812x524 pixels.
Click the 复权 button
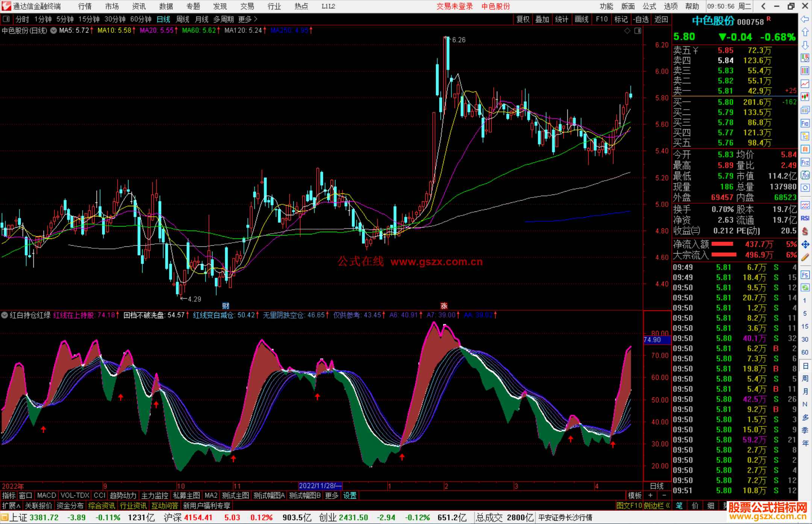(x=523, y=19)
